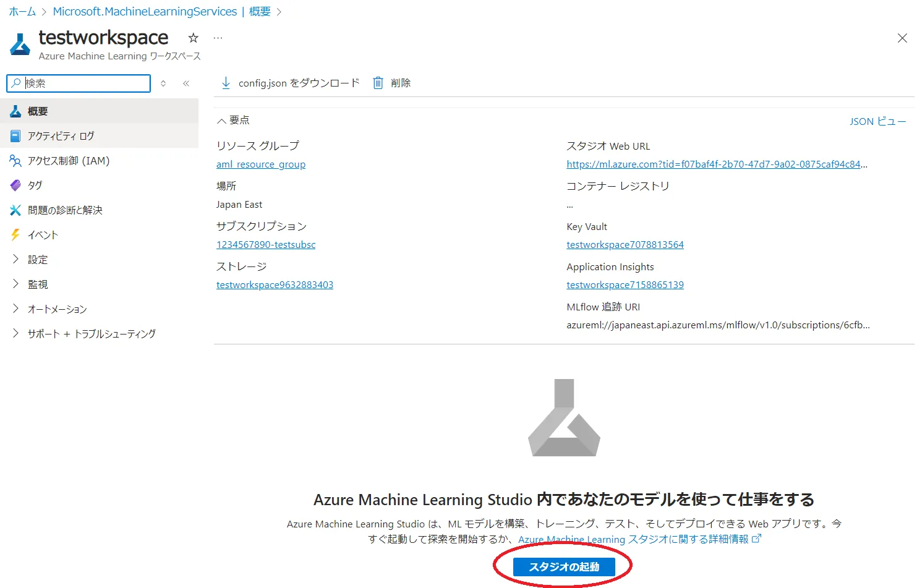Click the JSON ビュー link

click(x=877, y=121)
